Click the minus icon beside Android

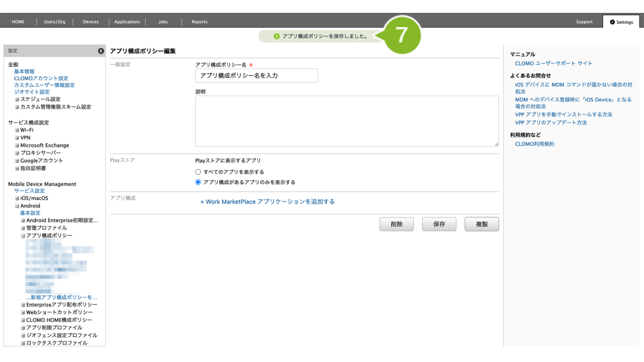(17, 206)
